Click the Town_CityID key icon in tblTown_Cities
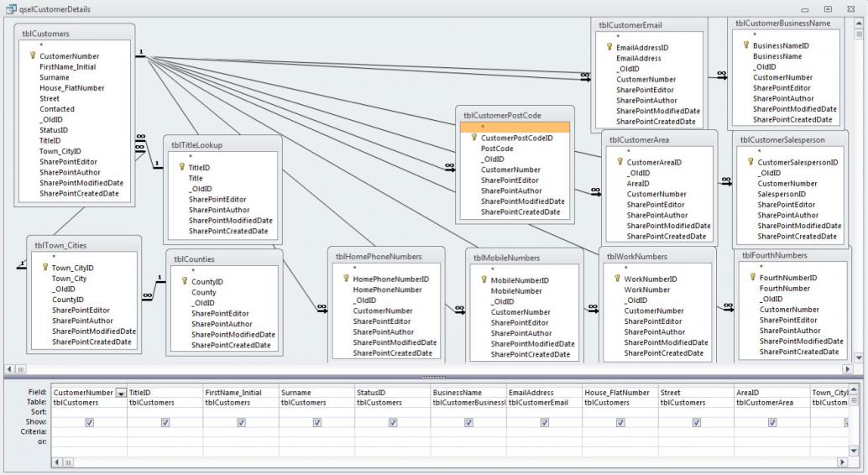This screenshot has height=475, width=868. click(45, 267)
